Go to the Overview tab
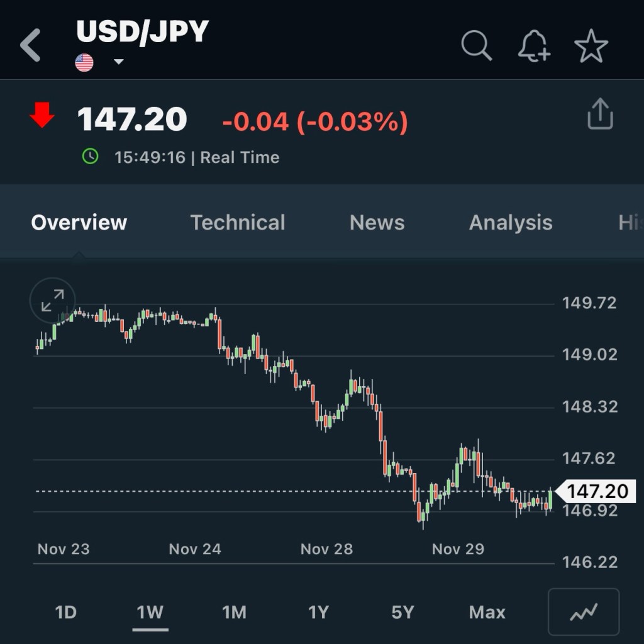This screenshot has height=644, width=644. tap(79, 223)
